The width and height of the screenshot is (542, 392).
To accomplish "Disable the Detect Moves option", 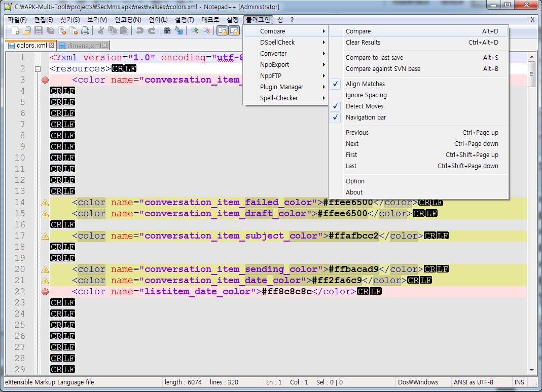I will tap(365, 106).
